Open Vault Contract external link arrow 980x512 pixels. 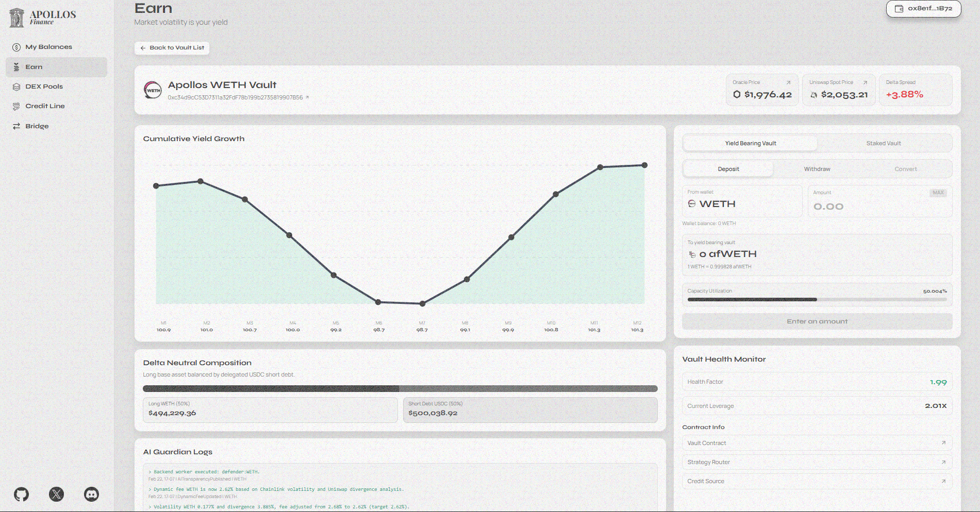point(943,443)
